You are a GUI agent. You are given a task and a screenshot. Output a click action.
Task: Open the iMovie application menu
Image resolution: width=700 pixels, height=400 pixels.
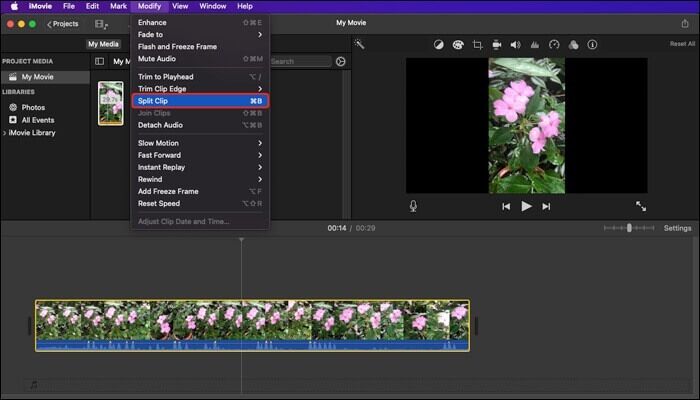click(40, 6)
